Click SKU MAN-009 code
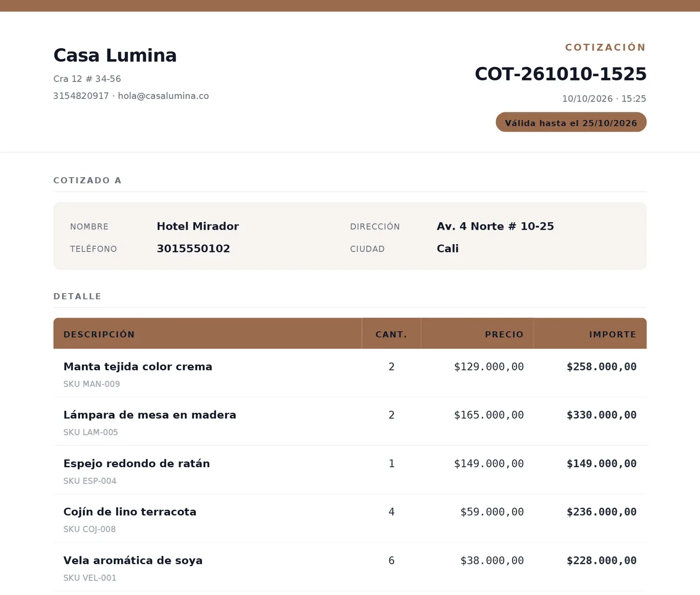 click(x=92, y=384)
